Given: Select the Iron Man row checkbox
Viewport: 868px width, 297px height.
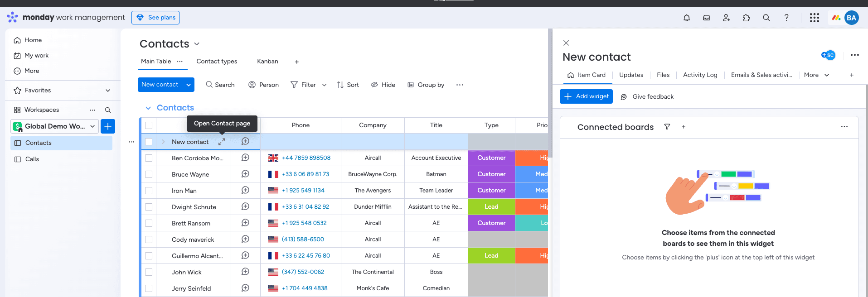Looking at the screenshot, I should (149, 191).
